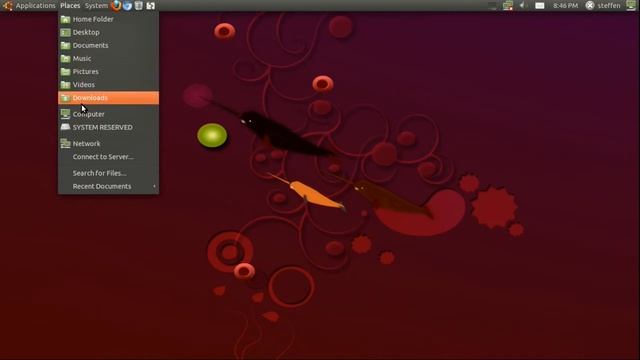The image size is (640, 360).
Task: Open Network from the Places menu
Action: click(x=108, y=144)
